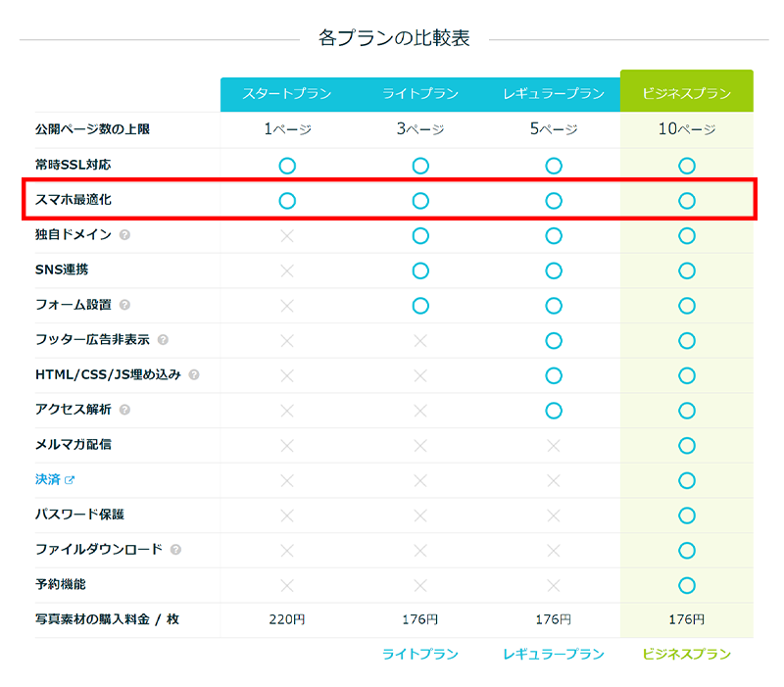Select the green ビジネスプラン column header
Image resolution: width=784 pixels, height=687 pixels.
686,92
